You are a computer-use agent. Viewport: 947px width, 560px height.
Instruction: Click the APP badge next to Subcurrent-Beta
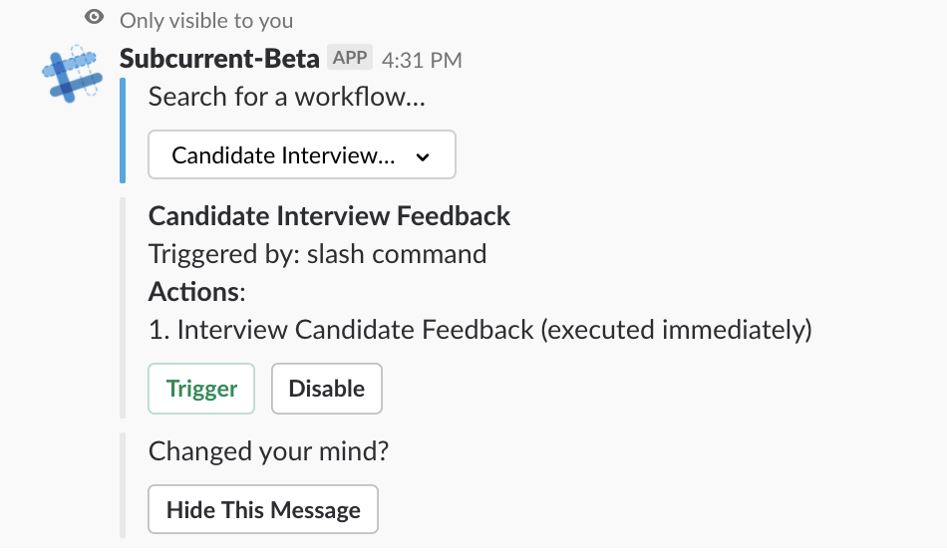tap(350, 58)
